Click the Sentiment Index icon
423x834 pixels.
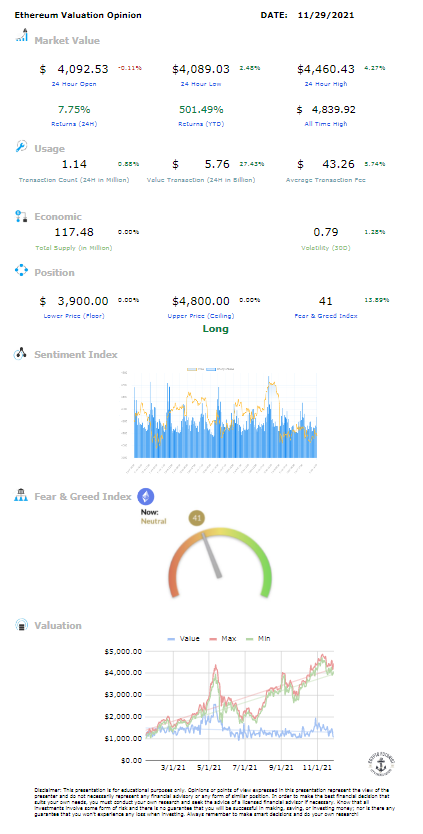tap(21, 354)
